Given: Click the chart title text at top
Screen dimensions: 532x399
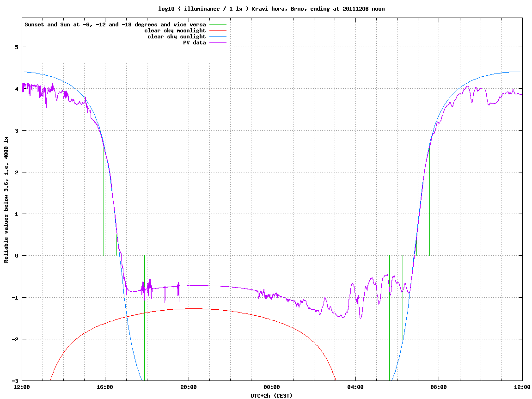Looking at the screenshot, I should click(x=271, y=9).
